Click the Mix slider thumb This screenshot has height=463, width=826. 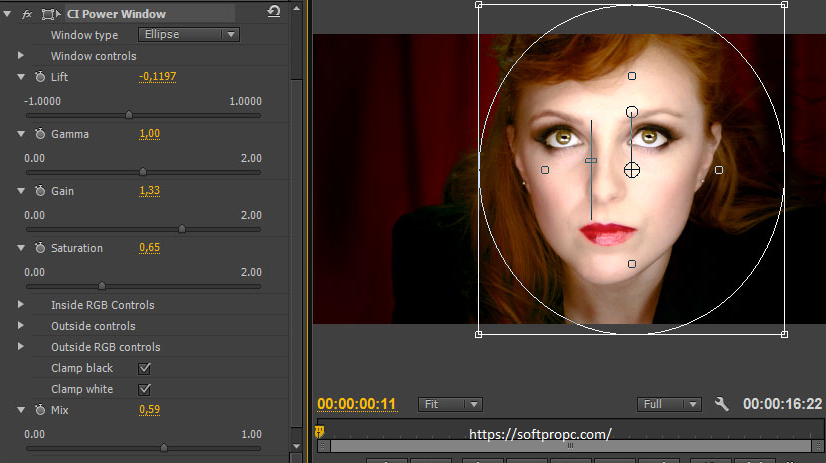[x=164, y=448]
